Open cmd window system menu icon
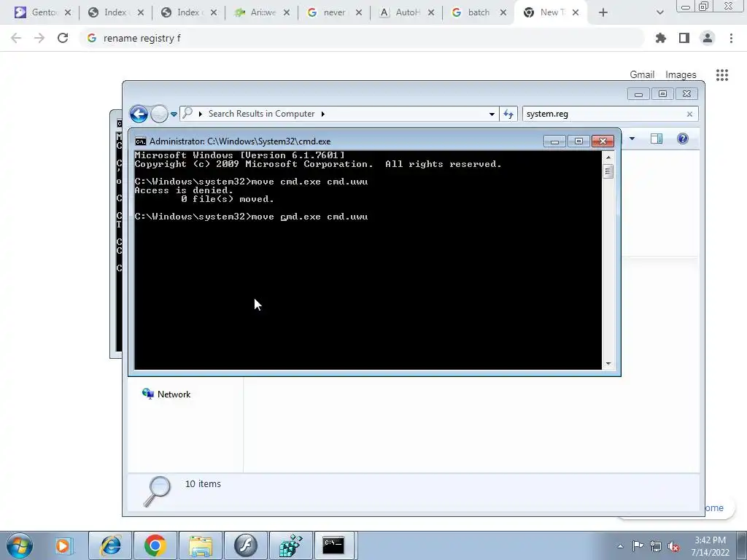The width and height of the screenshot is (747, 560). coord(141,141)
